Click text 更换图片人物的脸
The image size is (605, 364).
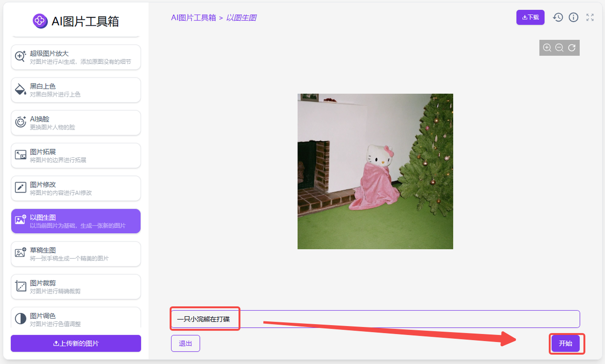point(52,127)
